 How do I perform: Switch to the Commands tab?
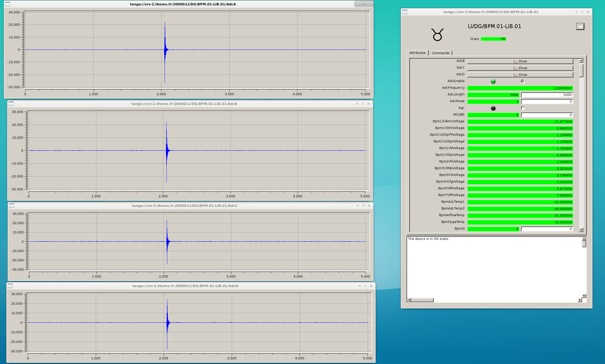pyautogui.click(x=440, y=53)
